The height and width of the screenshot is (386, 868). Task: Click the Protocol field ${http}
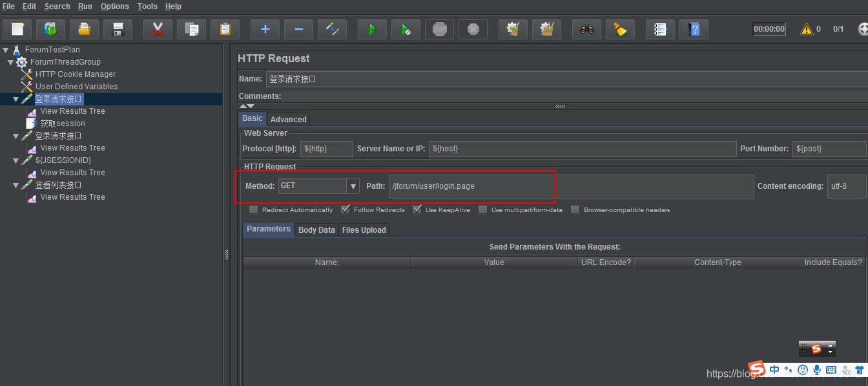coord(327,149)
